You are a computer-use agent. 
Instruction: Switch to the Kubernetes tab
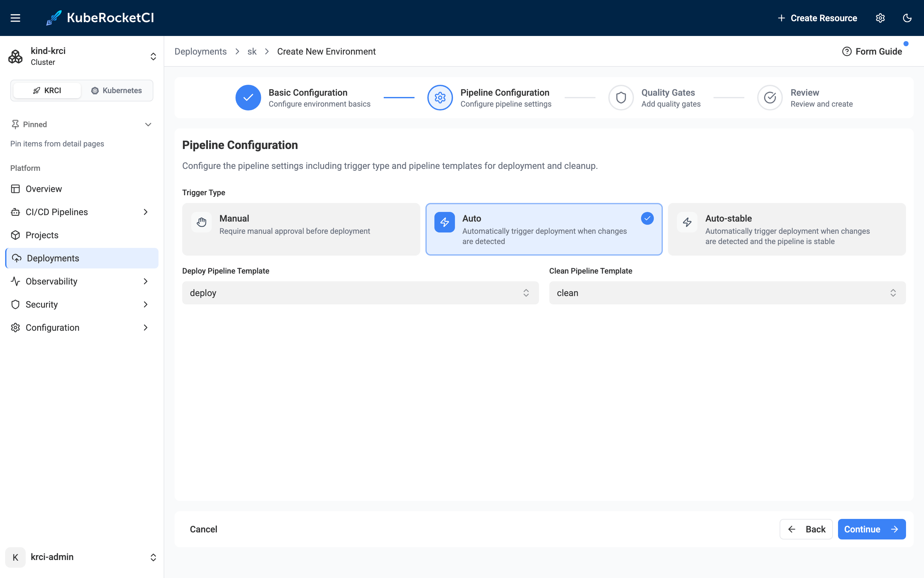116,91
